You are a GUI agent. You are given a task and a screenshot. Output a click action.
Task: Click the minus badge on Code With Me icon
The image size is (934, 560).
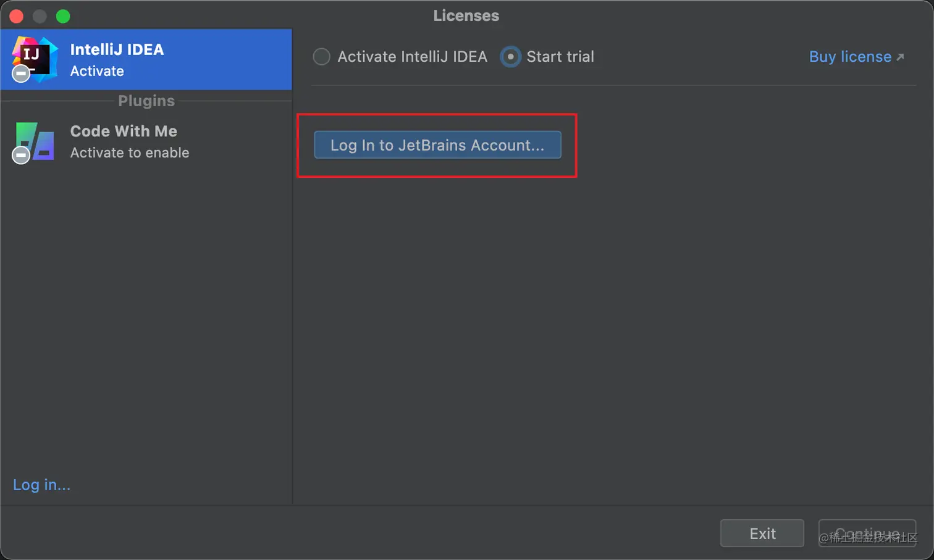tap(21, 155)
